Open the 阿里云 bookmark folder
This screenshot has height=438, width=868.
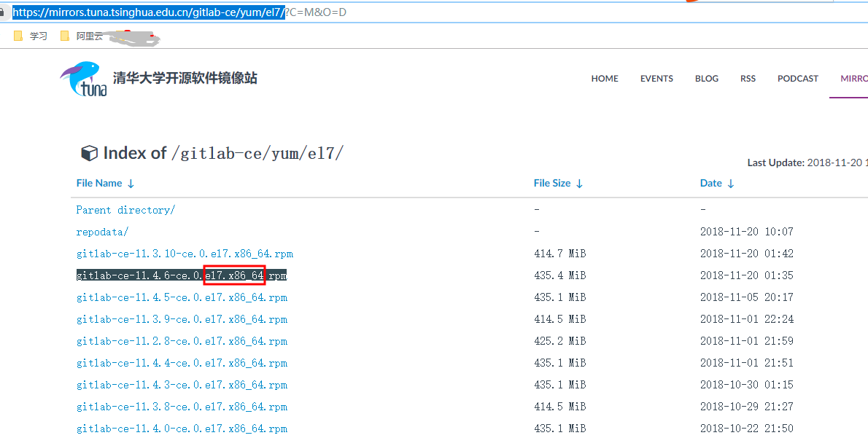coord(82,36)
